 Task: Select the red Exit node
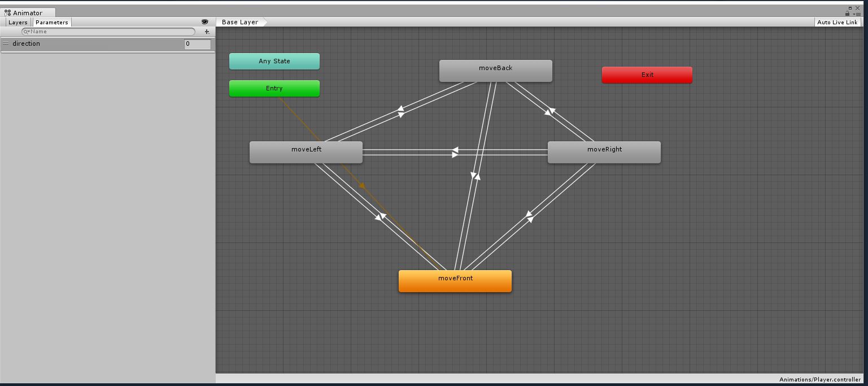(647, 75)
